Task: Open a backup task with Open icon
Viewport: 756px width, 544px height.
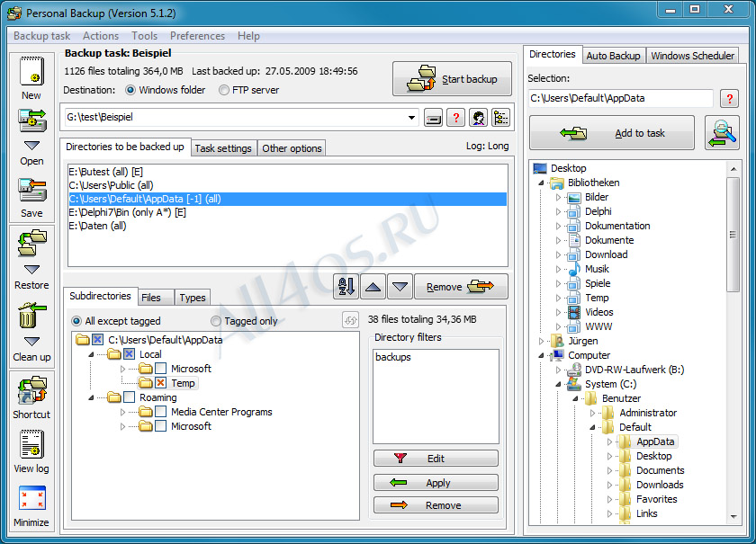Action: [31, 120]
